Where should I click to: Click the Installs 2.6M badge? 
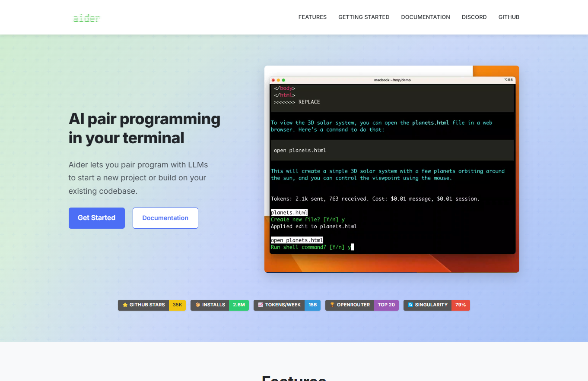click(219, 305)
